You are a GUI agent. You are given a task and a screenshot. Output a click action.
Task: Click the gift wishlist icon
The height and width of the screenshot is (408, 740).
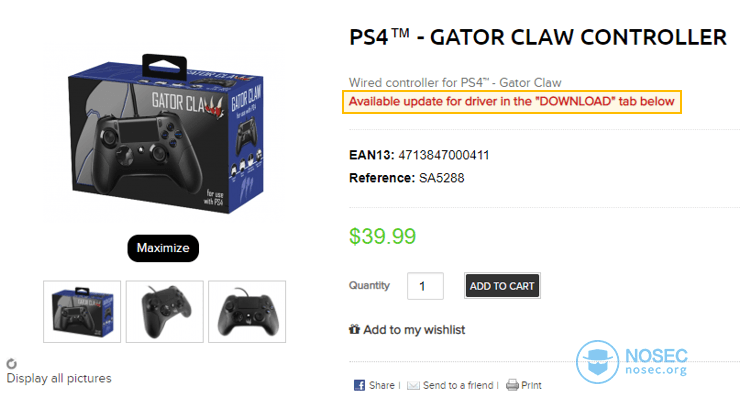(354, 329)
